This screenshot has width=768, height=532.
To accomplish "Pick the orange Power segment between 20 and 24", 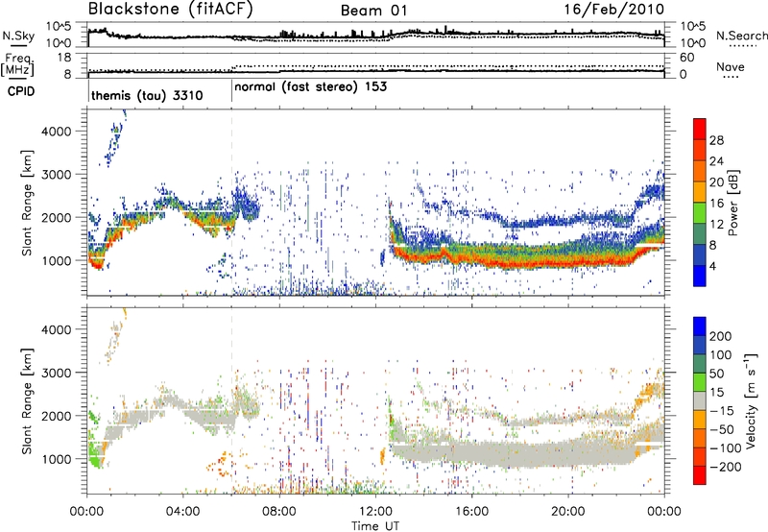I will click(x=700, y=171).
